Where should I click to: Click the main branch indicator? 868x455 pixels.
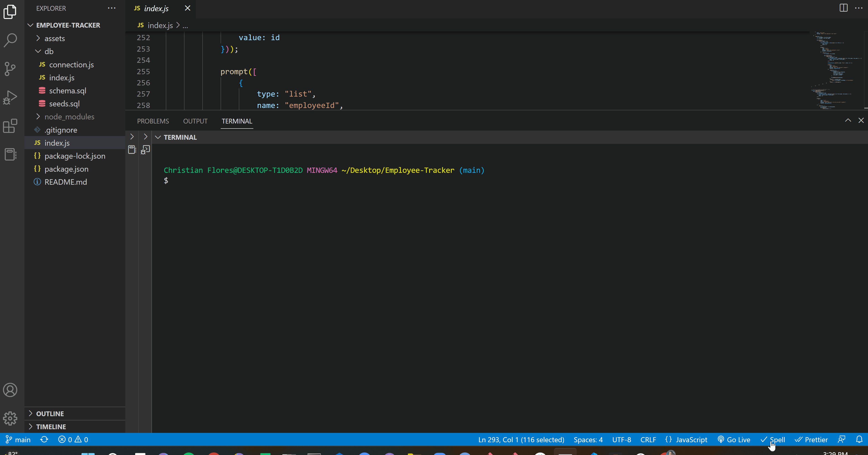point(18,439)
